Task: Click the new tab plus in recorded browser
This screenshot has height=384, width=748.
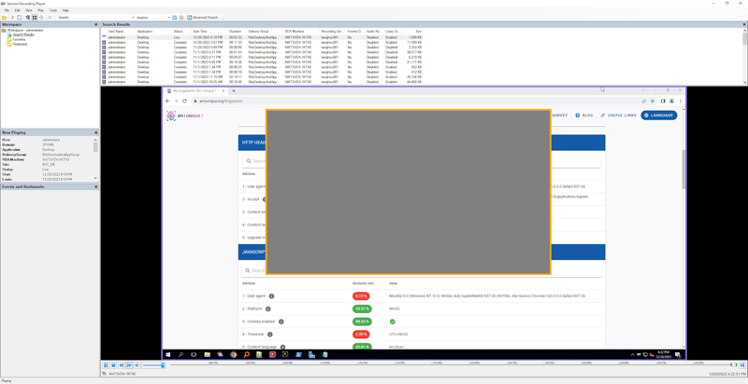Action: (x=234, y=91)
